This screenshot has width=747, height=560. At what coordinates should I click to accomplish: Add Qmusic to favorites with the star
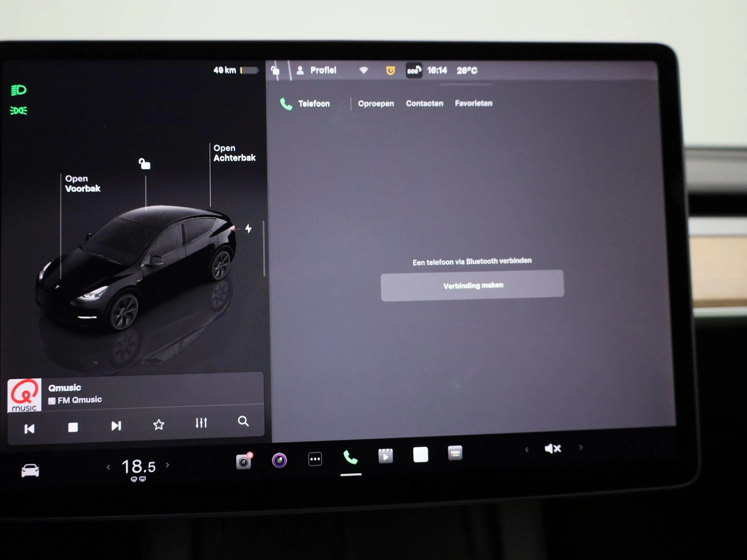pos(159,424)
